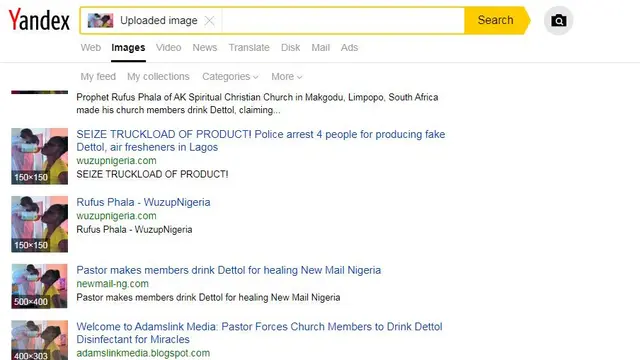640x360 pixels.
Task: Open the Translate tab
Action: (x=249, y=48)
